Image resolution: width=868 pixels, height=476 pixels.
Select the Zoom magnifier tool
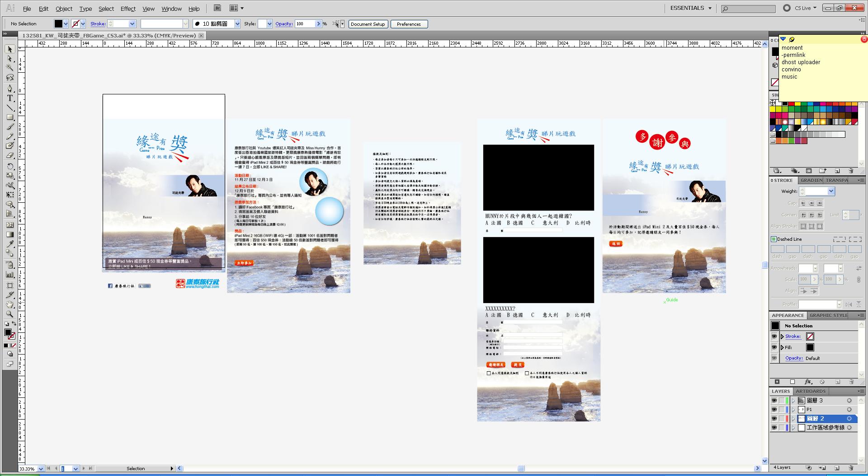[10, 314]
